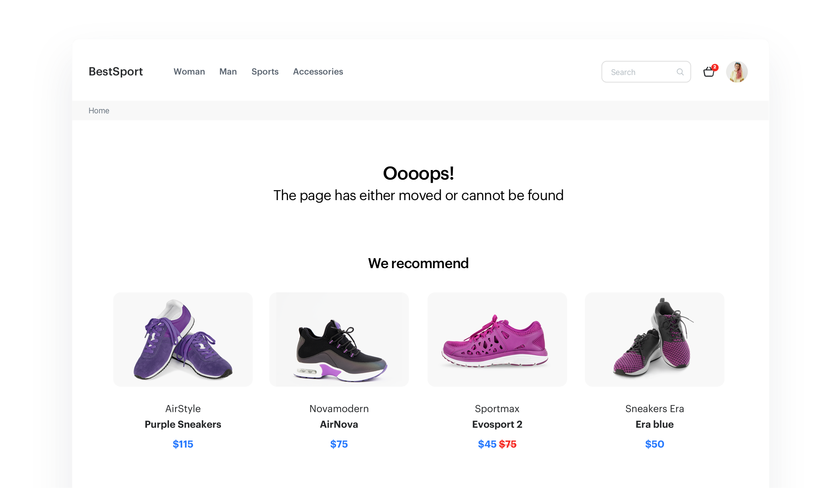This screenshot has height=504, width=837.
Task: View the Evosport 2 product image
Action: (x=497, y=340)
